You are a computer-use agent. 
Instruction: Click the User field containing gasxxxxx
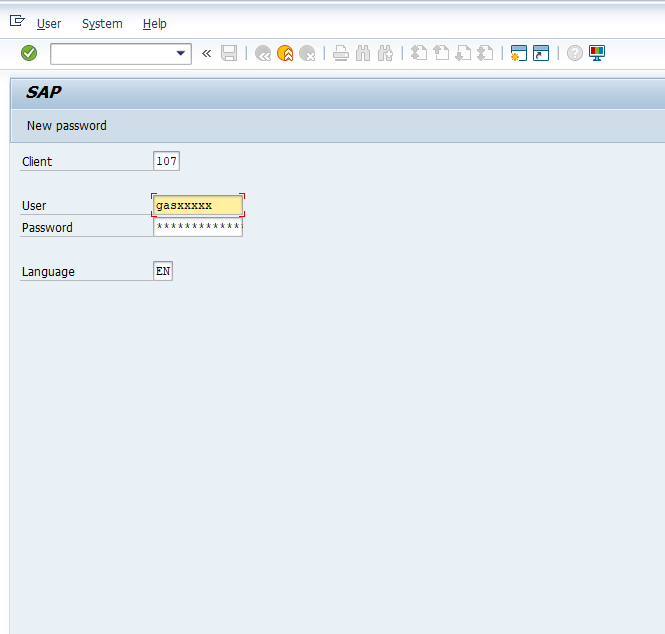coord(198,205)
